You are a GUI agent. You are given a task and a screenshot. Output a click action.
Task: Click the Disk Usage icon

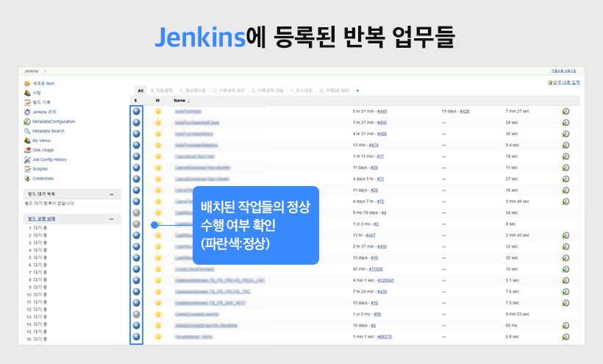coord(27,150)
